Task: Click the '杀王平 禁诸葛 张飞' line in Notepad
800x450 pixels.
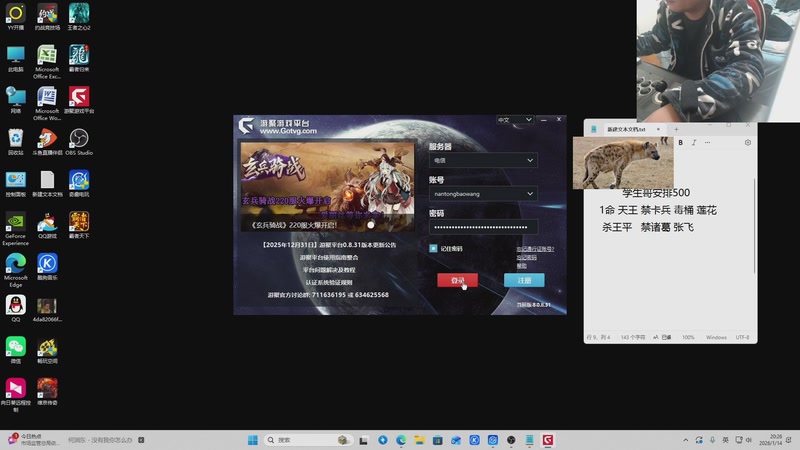Action: click(x=647, y=228)
